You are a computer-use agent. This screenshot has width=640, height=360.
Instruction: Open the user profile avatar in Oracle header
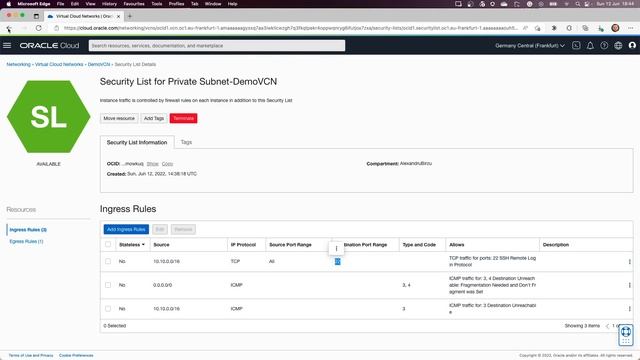(632, 46)
